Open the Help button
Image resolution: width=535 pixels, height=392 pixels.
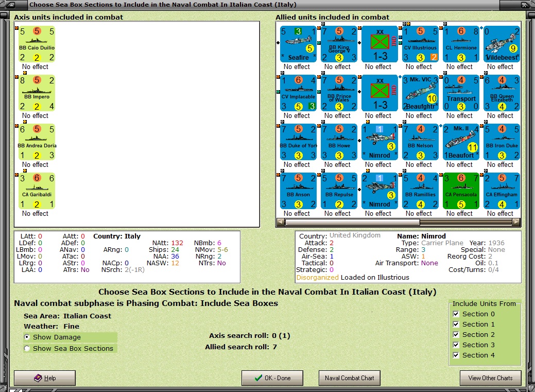pos(45,378)
